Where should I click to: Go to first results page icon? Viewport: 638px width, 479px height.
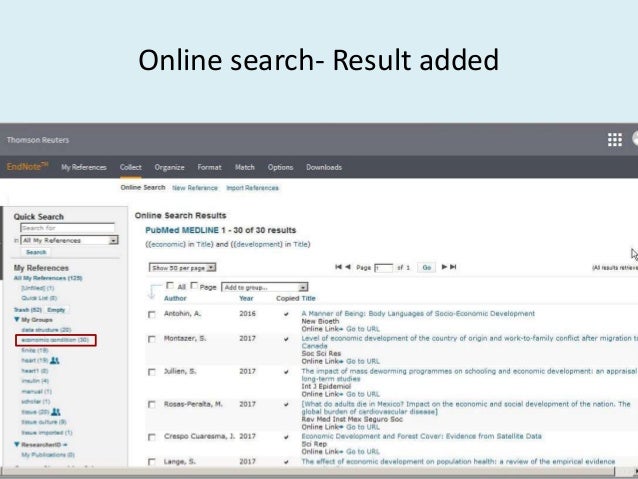click(338, 267)
